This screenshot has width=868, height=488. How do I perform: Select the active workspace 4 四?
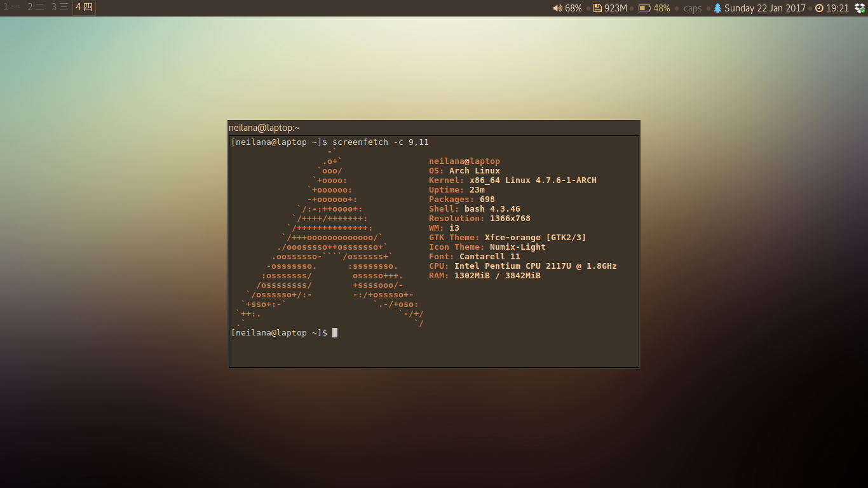[x=84, y=8]
